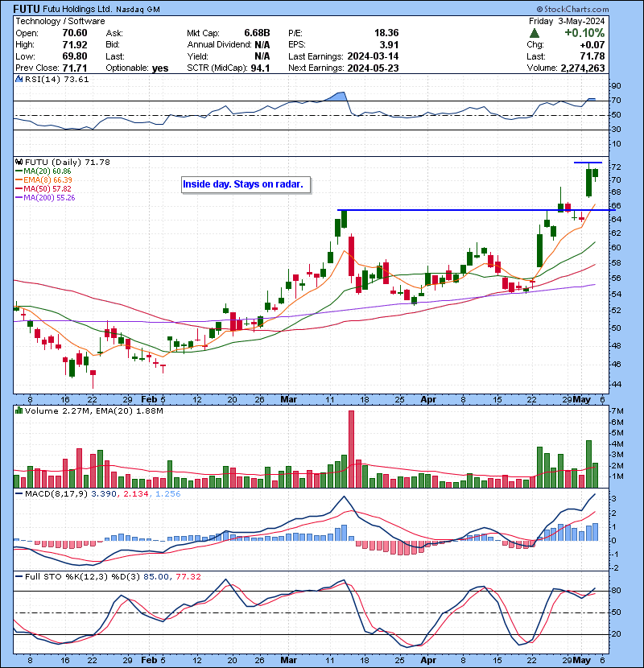Click the RSI 70 level axis label

pyautogui.click(x=617, y=101)
